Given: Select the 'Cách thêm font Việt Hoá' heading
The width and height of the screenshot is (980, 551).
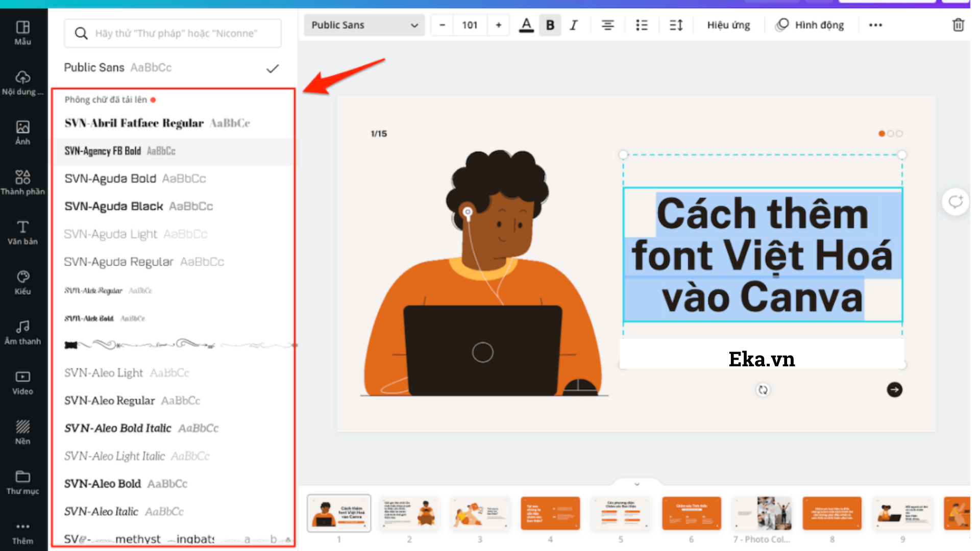Looking at the screenshot, I should pyautogui.click(x=763, y=255).
